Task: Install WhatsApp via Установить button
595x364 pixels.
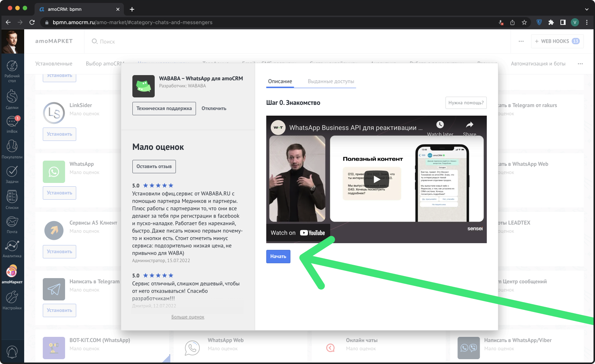Action: tap(59, 193)
